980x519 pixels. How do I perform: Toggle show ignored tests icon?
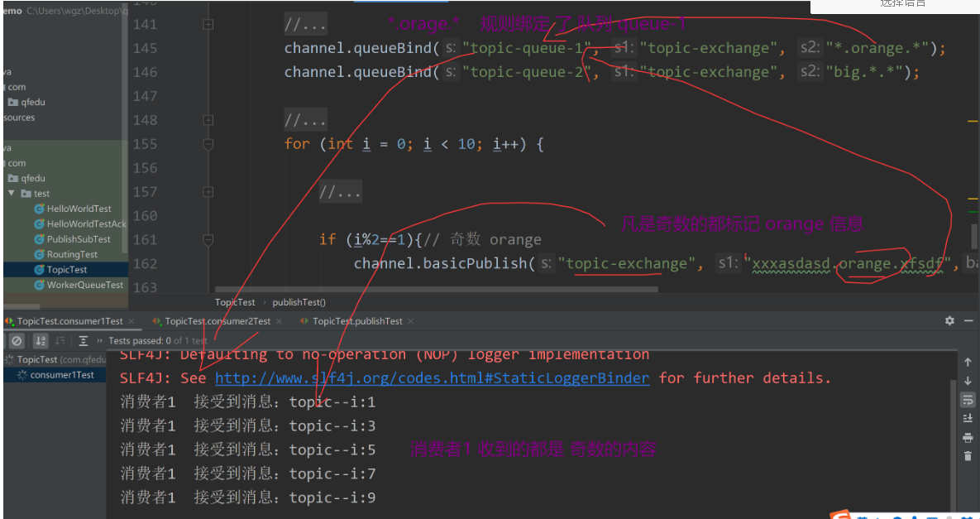17,341
